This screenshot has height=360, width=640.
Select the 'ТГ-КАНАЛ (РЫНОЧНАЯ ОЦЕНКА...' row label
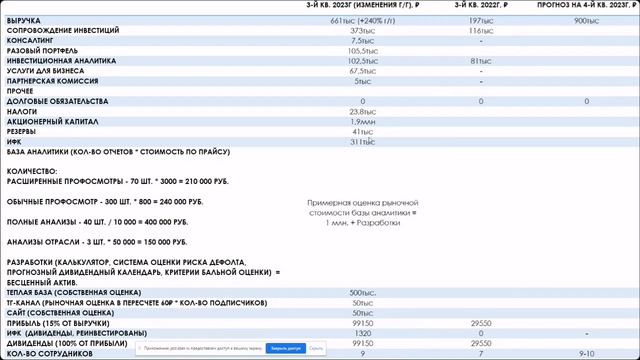point(137,303)
